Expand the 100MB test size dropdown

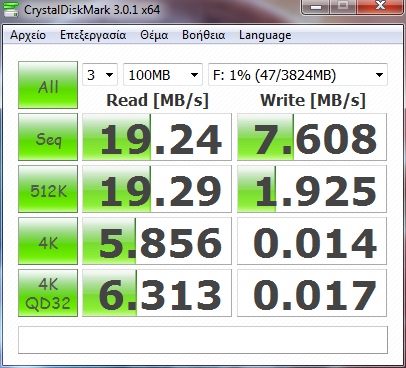coord(163,75)
